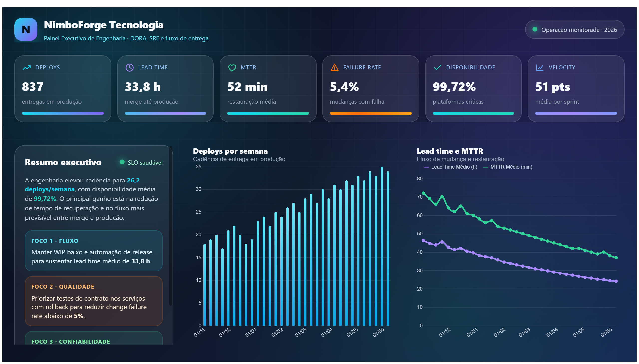
Task: Click Fluxo de mudança e restauração subtitle
Action: (x=461, y=159)
